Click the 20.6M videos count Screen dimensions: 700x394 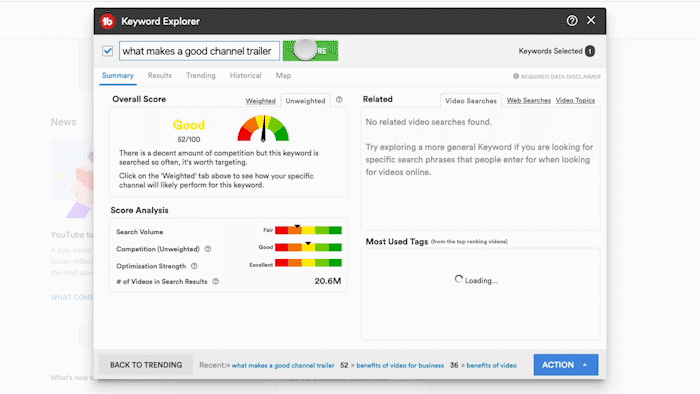[328, 281]
